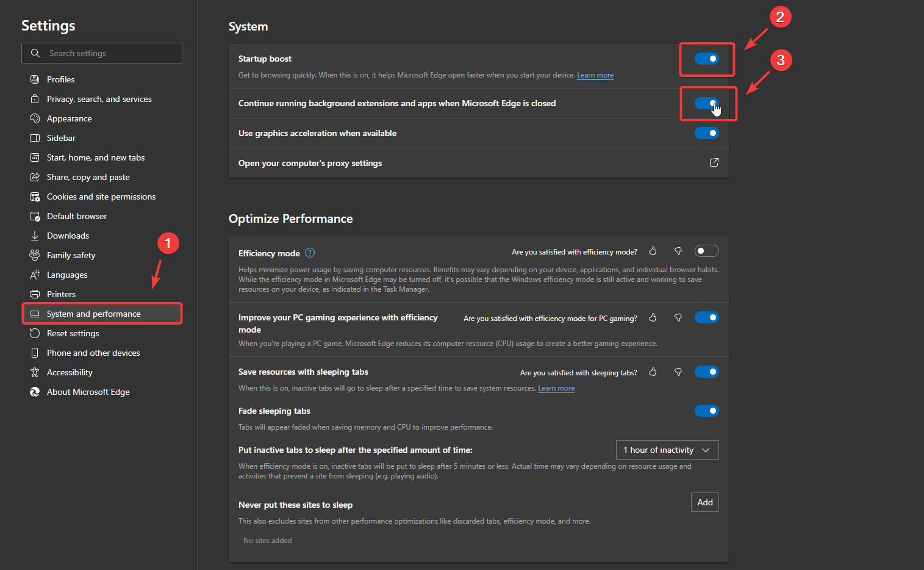
Task: Toggle off Fade sleeping tabs
Action: click(706, 411)
